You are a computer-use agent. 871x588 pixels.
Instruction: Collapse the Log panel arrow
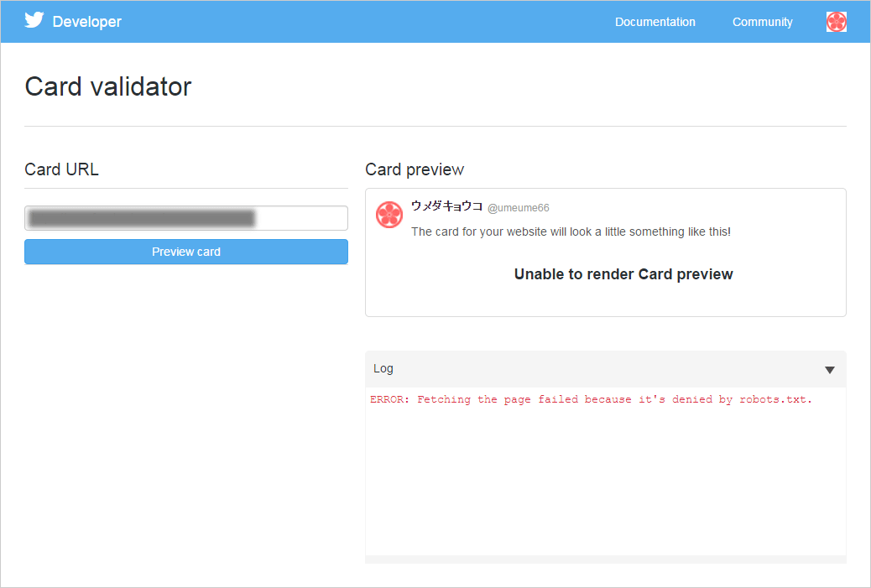click(829, 370)
